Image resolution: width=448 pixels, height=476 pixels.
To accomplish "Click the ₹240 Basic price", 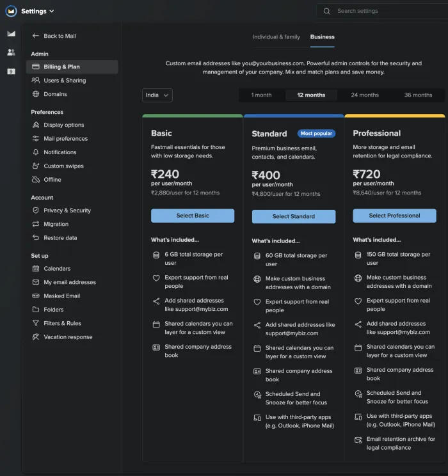I will click(x=165, y=174).
